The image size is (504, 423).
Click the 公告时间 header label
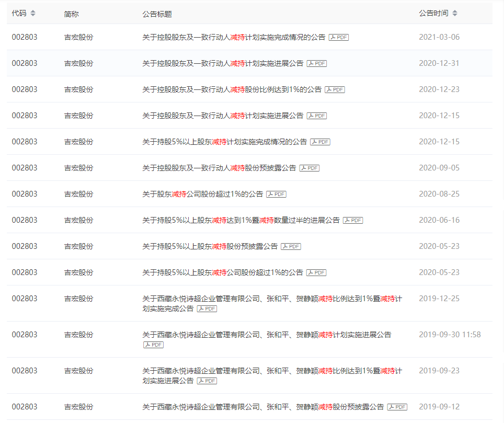(433, 13)
